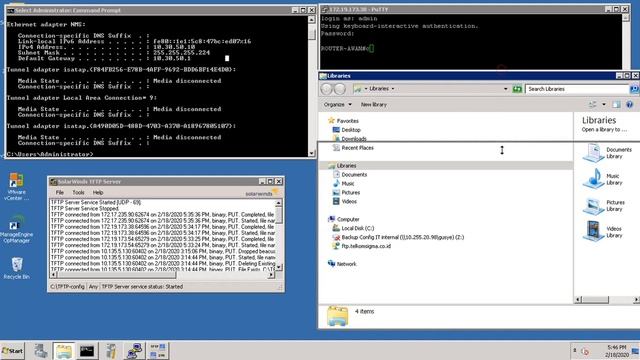Image resolution: width=640 pixels, height=360 pixels.
Task: Select 'TFTP Server Service Stopped' log line
Action: point(85,208)
